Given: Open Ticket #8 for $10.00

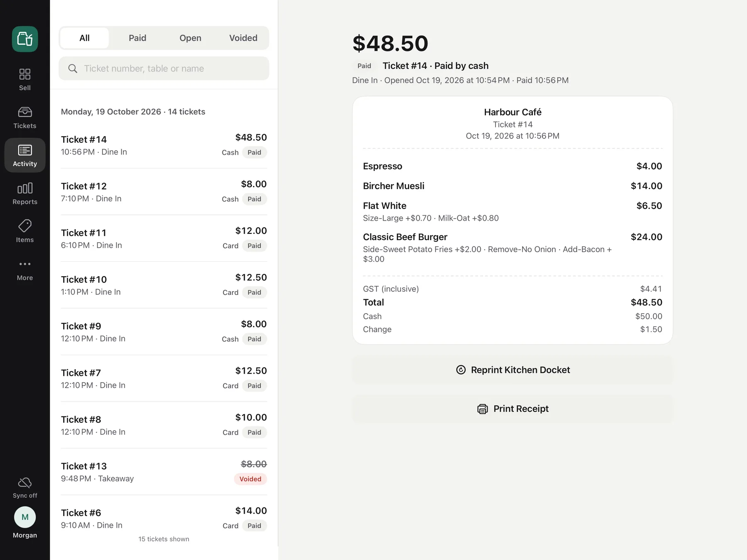Looking at the screenshot, I should (164, 425).
